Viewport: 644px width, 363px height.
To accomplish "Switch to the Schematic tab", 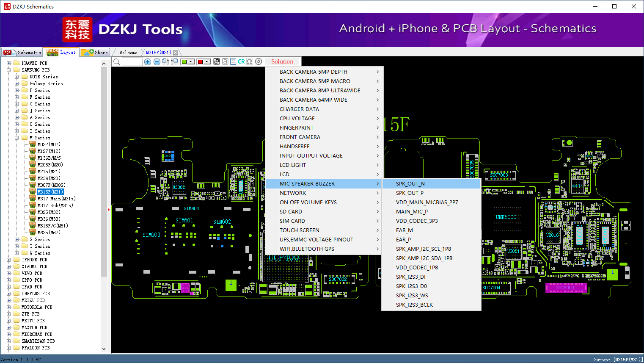I will click(x=22, y=53).
